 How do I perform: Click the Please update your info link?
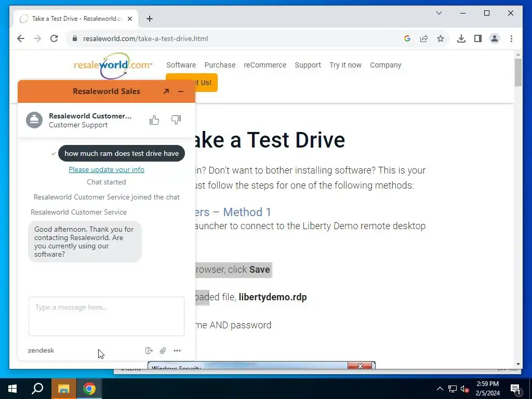tap(107, 169)
